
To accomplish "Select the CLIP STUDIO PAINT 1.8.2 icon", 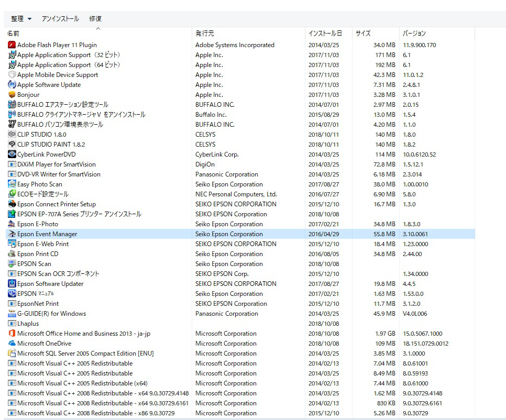I will click(13, 145).
